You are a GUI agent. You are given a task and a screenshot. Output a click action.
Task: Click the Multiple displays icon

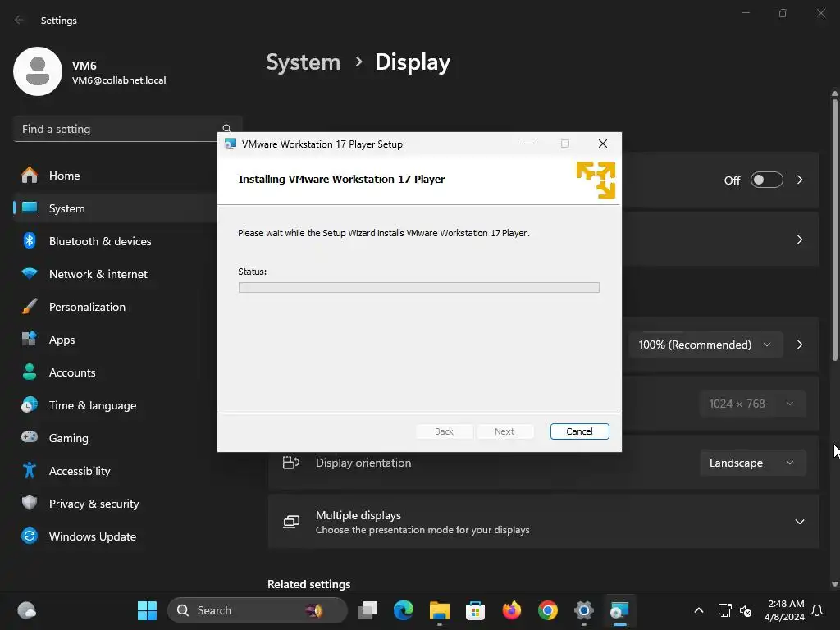coord(291,522)
